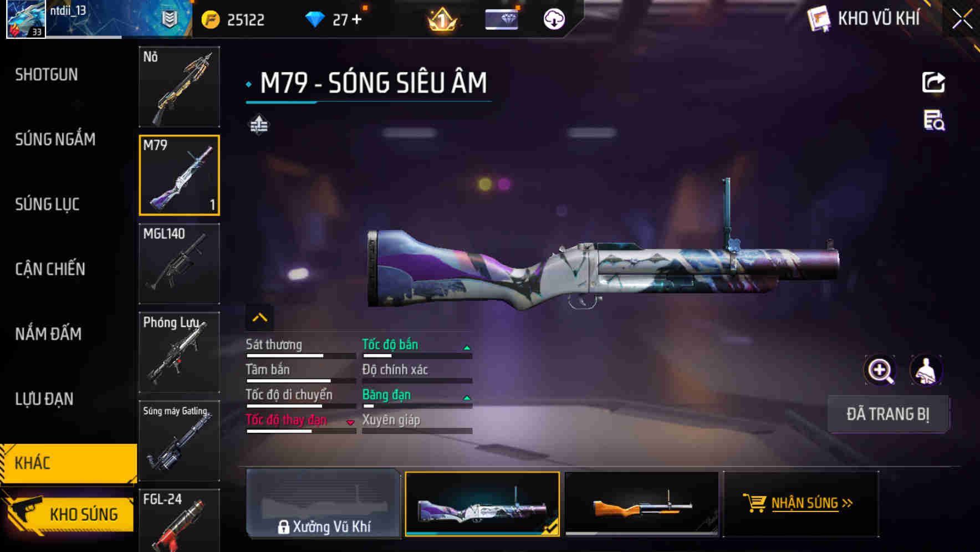Image resolution: width=980 pixels, height=552 pixels.
Task: Click the diamond voucher card icon
Action: (x=502, y=19)
